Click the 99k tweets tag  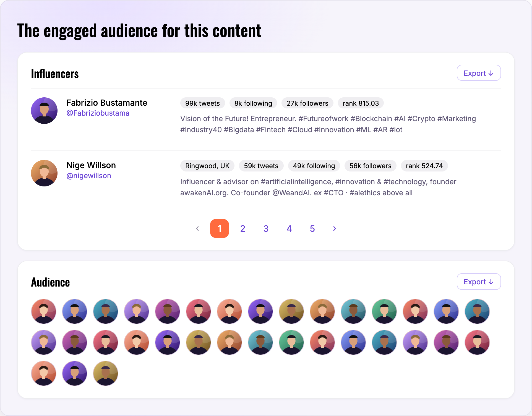point(203,103)
